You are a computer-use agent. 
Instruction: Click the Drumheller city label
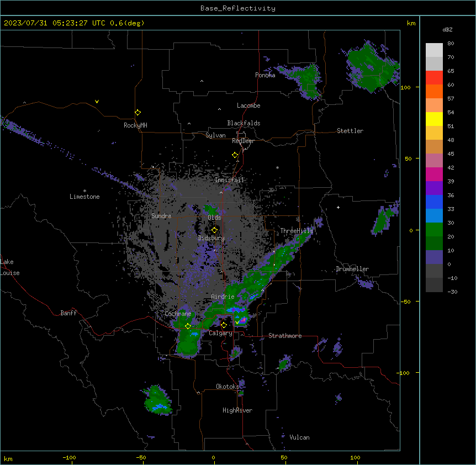[x=352, y=269]
